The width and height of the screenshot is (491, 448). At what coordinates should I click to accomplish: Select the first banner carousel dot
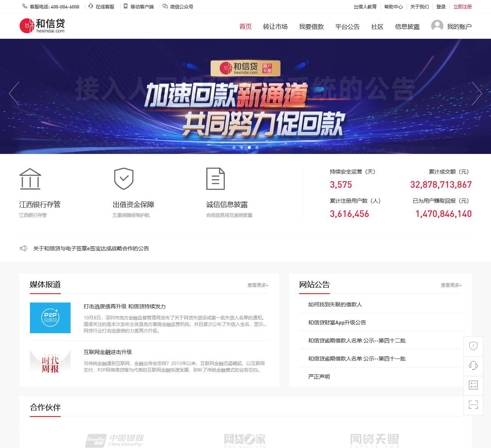click(234, 147)
